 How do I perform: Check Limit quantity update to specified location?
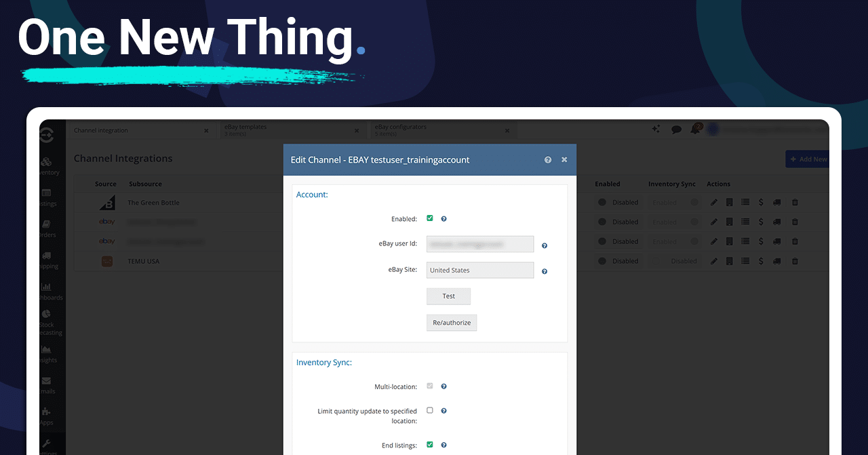pyautogui.click(x=430, y=410)
